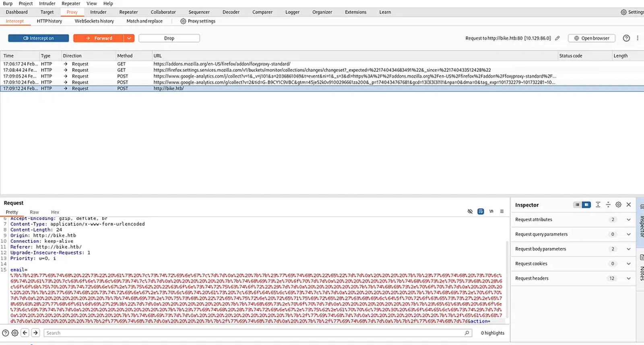This screenshot has width=644, height=345.
Task: Select the addons.mozilla.org GET request row
Action: (322, 64)
